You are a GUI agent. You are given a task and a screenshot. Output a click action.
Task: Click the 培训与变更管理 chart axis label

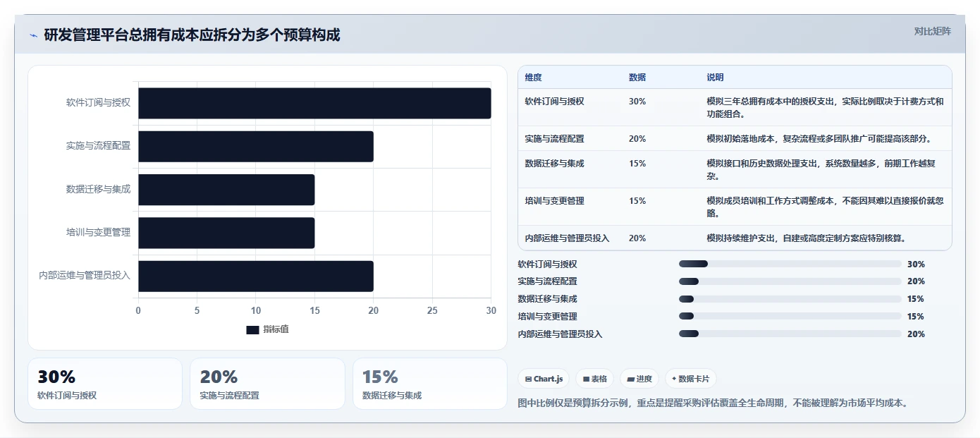[98, 233]
